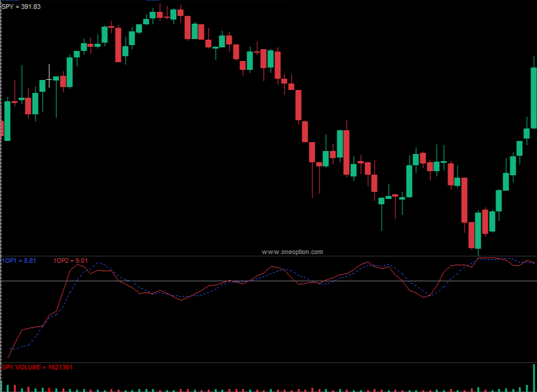537x392 pixels.
Task: Click the divider between price and oscillator panels
Action: point(267,256)
